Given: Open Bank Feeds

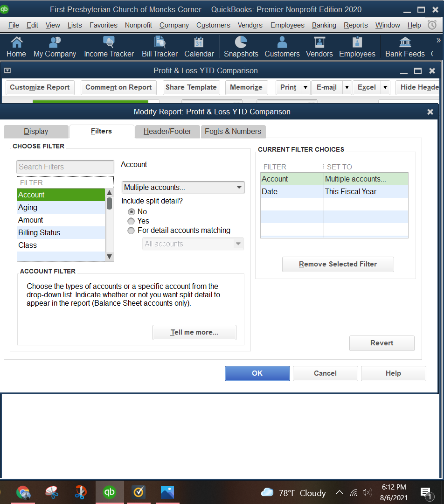Looking at the screenshot, I should click(x=404, y=47).
